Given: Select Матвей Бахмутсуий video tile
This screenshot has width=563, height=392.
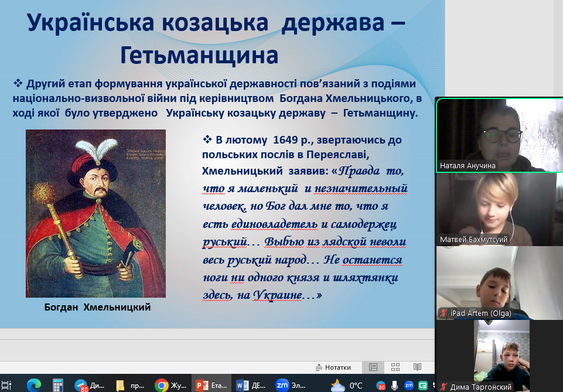Looking at the screenshot, I should (500, 209).
